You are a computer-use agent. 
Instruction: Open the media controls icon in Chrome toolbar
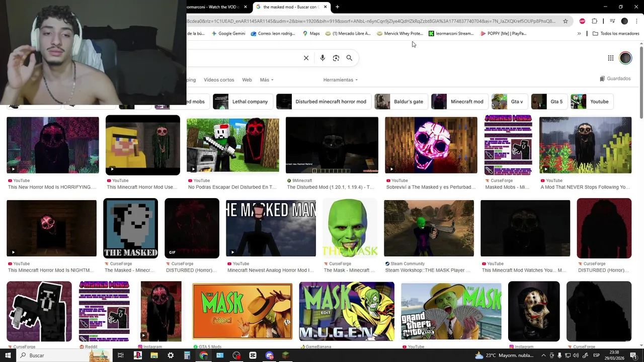[612, 21]
